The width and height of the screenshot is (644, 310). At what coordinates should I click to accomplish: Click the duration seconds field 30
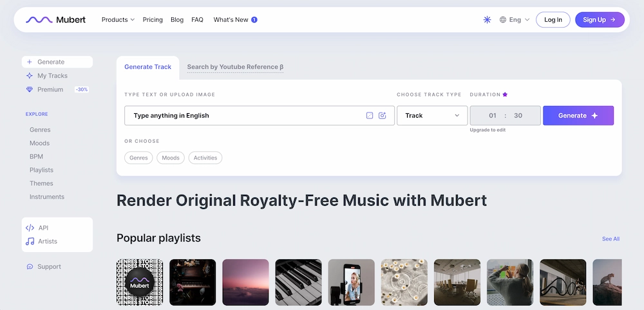pos(518,116)
